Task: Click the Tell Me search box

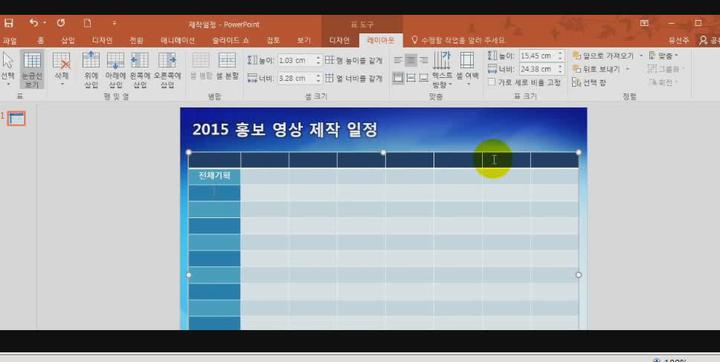Action: click(x=458, y=40)
